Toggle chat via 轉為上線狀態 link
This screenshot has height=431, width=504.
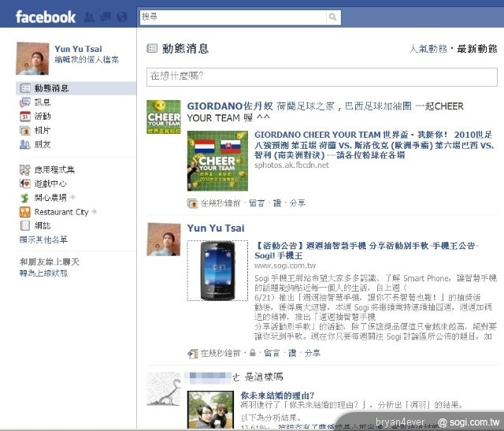(x=43, y=273)
